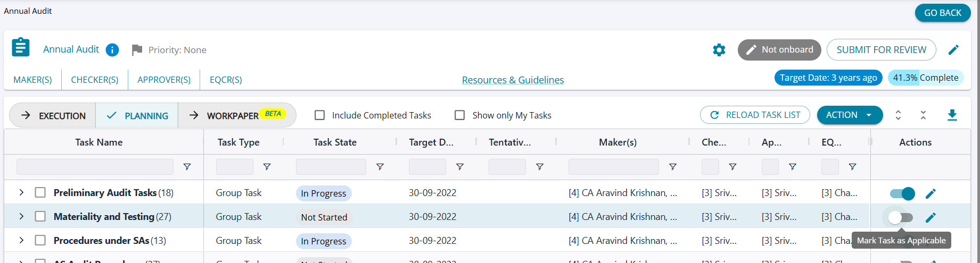This screenshot has height=263, width=980.
Task: Open the Resources & Guidelines link
Action: pyautogui.click(x=513, y=80)
